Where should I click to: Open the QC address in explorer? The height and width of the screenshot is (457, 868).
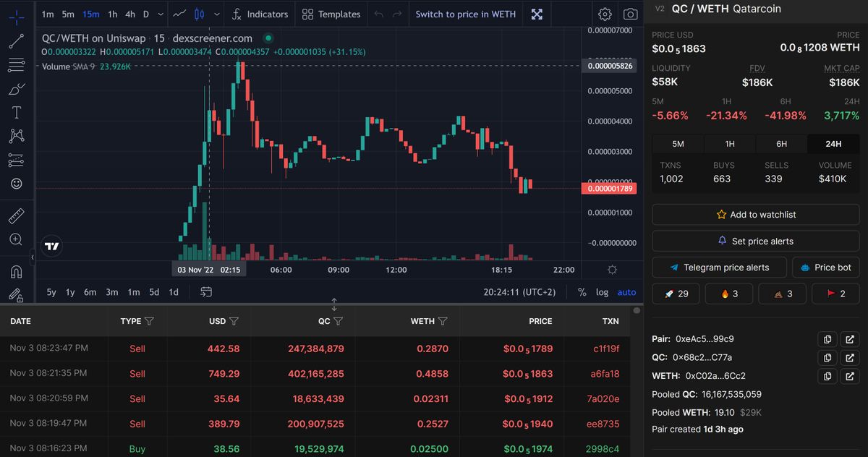point(850,357)
